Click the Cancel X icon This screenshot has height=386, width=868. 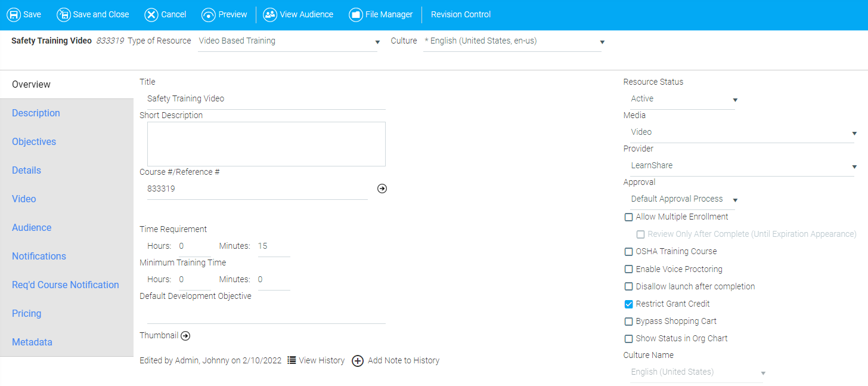(151, 14)
